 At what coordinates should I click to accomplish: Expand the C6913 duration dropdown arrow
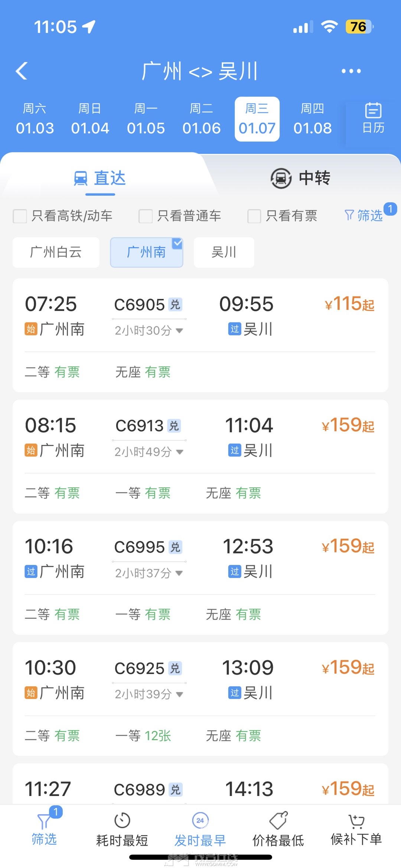coord(180,452)
